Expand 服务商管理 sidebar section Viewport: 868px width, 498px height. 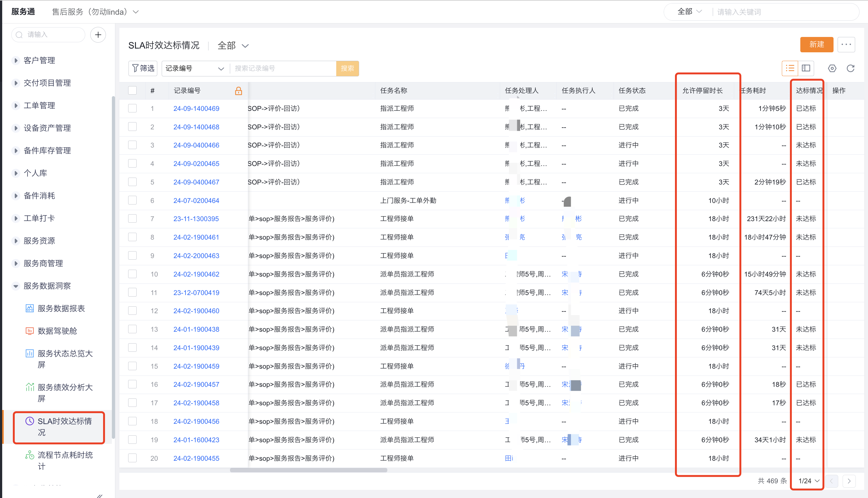pyautogui.click(x=16, y=263)
